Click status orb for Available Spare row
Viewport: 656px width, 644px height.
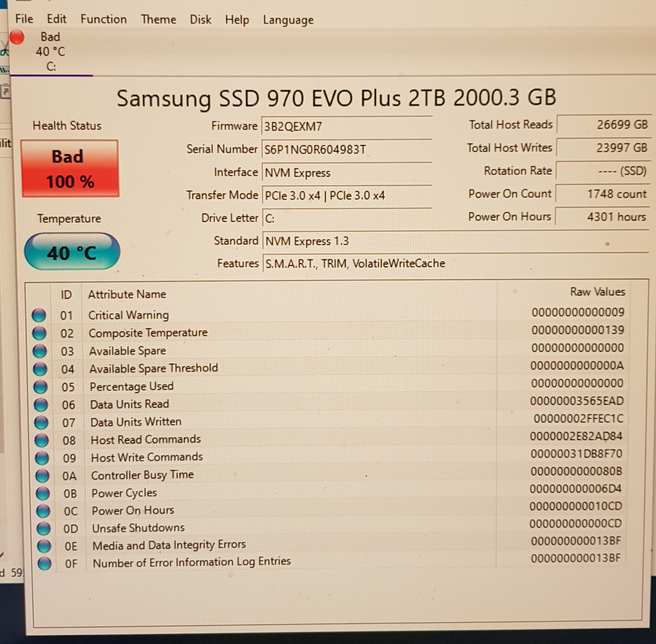point(39,351)
